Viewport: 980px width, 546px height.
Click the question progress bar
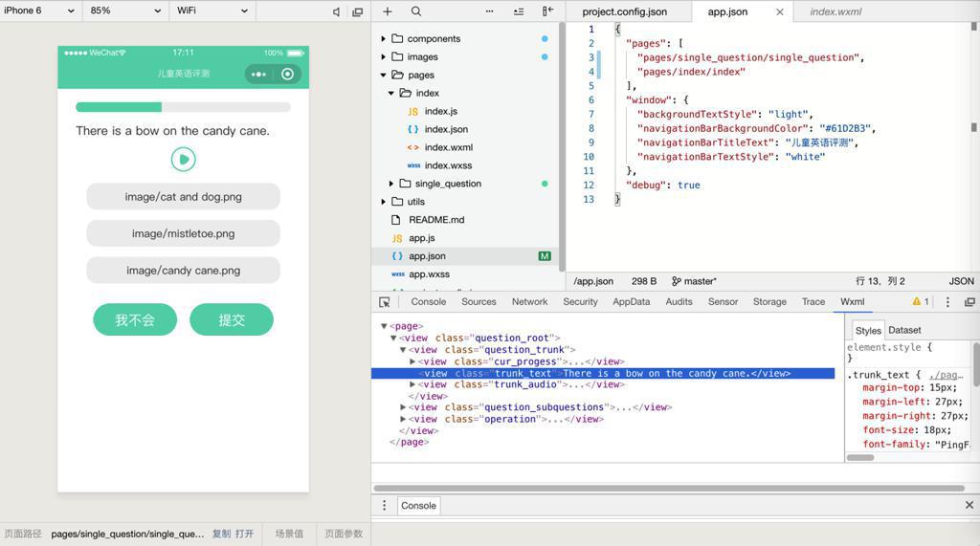pyautogui.click(x=183, y=107)
